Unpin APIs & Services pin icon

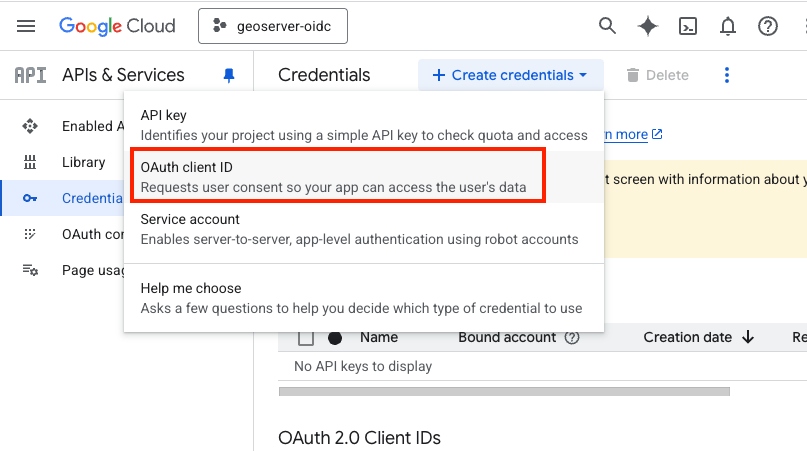pos(229,75)
